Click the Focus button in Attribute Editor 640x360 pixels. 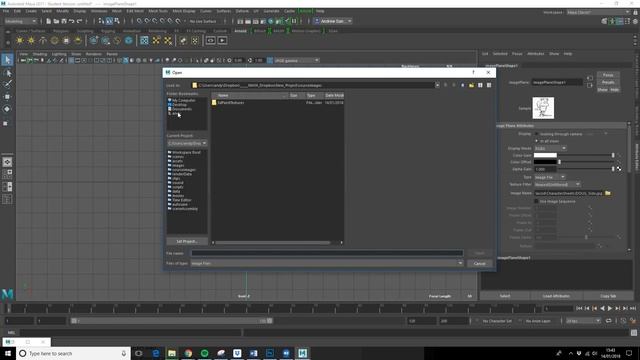point(608,75)
